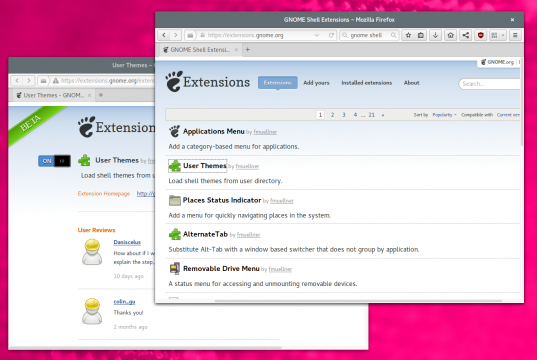Click the Removable Drive Menu icon
This screenshot has height=360, width=537.
pos(175,269)
